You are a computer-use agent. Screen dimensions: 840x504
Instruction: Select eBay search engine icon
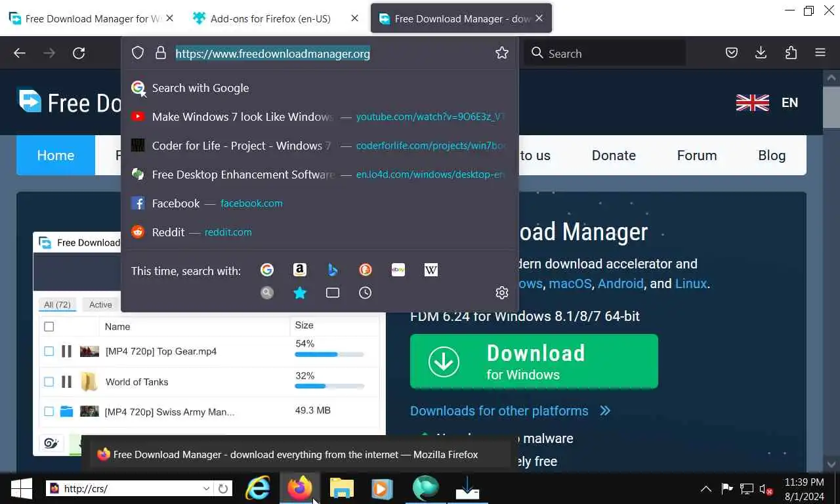[x=398, y=270]
